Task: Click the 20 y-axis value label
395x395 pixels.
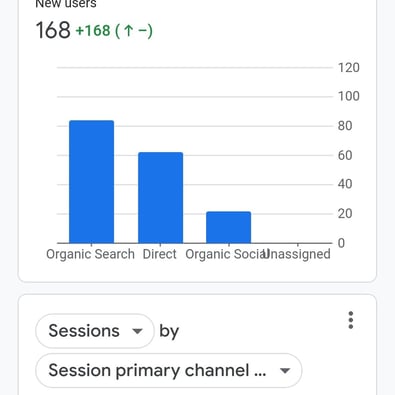Action: click(345, 214)
